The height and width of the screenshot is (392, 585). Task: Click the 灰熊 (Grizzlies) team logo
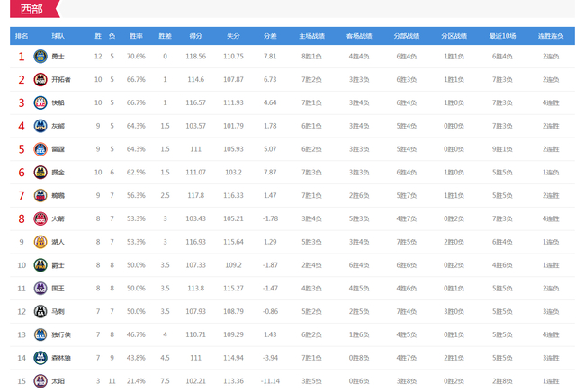coord(40,126)
